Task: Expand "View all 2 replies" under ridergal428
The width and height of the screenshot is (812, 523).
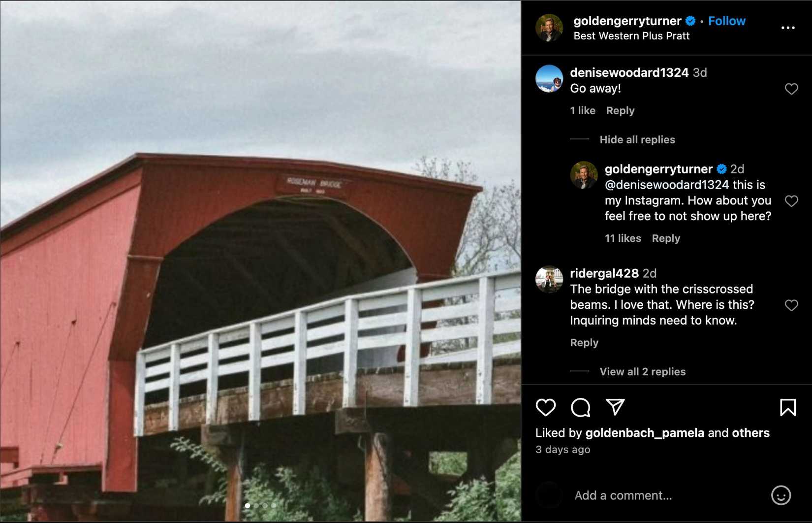Action: pyautogui.click(x=642, y=372)
